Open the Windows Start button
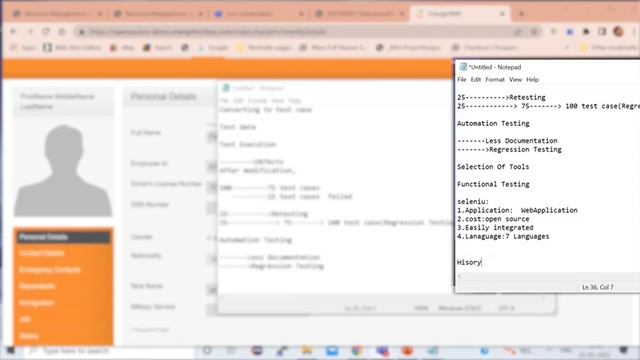640x360 pixels. point(10,351)
